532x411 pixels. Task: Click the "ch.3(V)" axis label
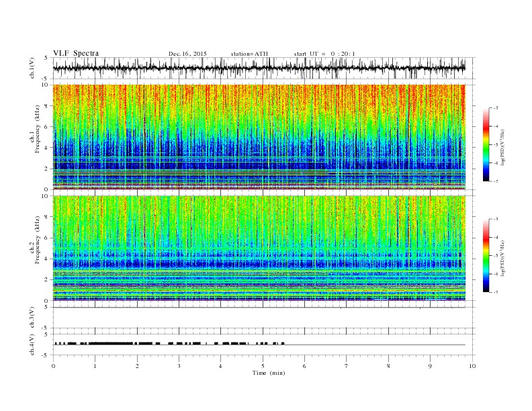point(32,318)
